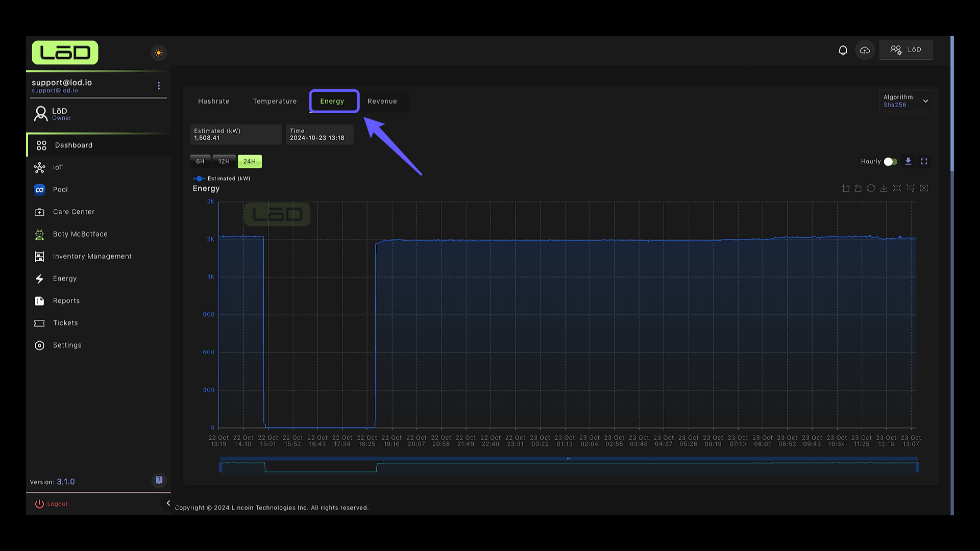Click the Care Center medkit icon
Viewport: 980px width, 551px height.
coord(39,212)
